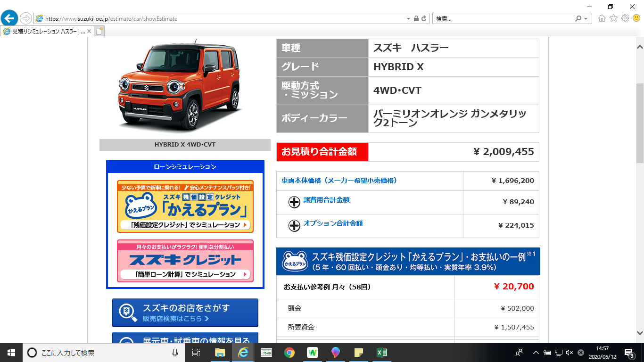Open Task View from taskbar
Viewport: 644px width, 362px height.
tap(197, 352)
